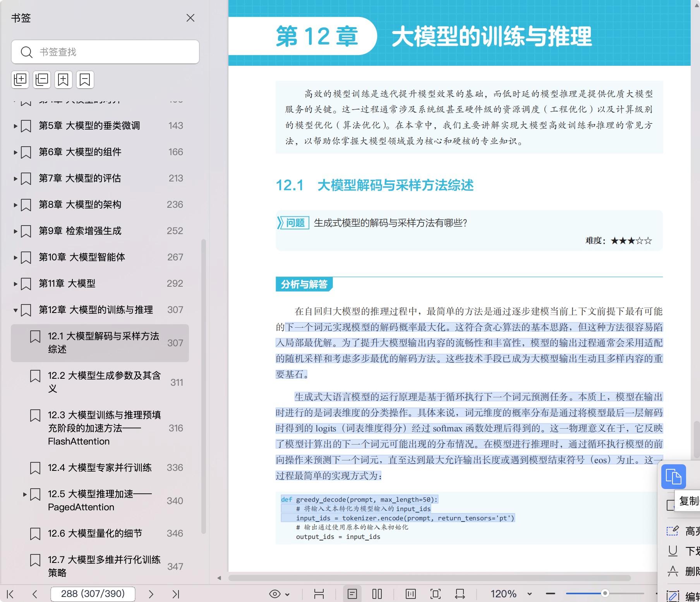The image size is (700, 602).
Task: Open bookmark 第7章 大模型的评估
Action: pyautogui.click(x=80, y=178)
